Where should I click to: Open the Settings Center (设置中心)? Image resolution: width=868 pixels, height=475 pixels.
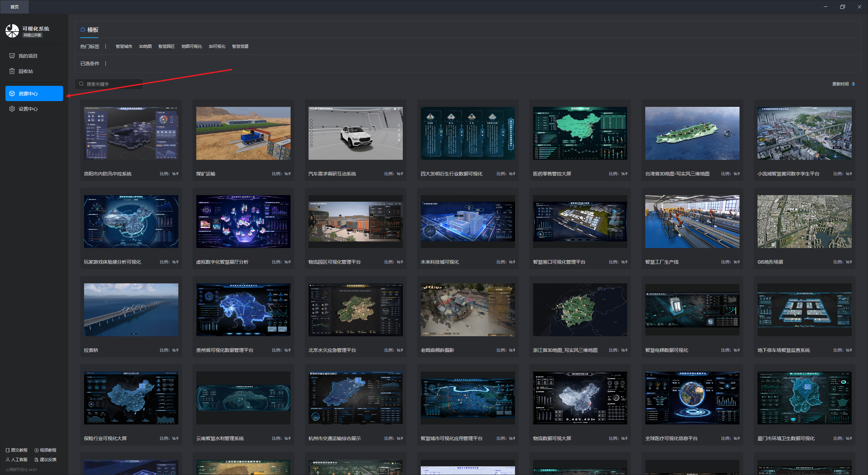click(28, 109)
